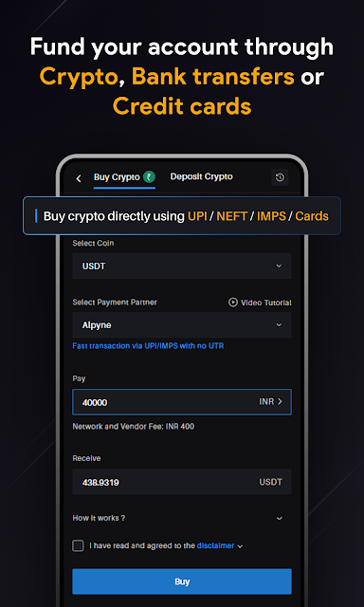
Task: Click the USDT label in the Receive field
Action: pyautogui.click(x=271, y=483)
